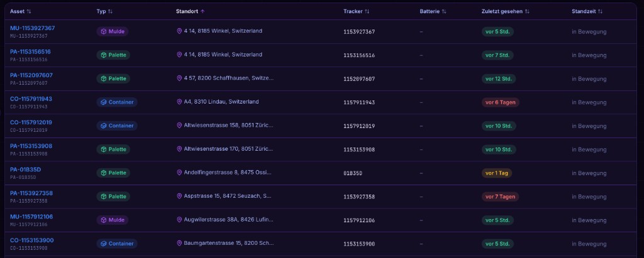
Task: Click location pin for Aspstrasse 15 Seuzach
Action: coord(179,196)
